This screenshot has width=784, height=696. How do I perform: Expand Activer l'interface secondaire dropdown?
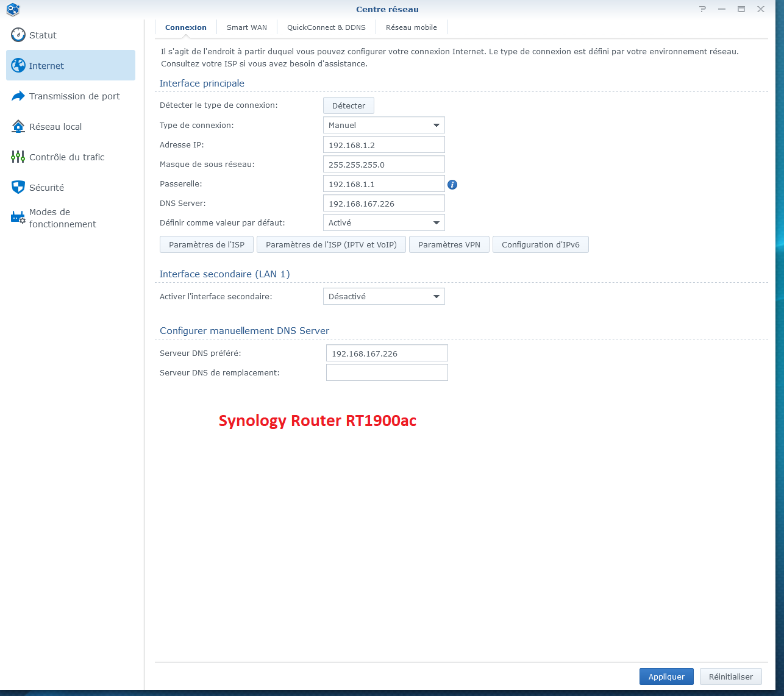pos(383,296)
